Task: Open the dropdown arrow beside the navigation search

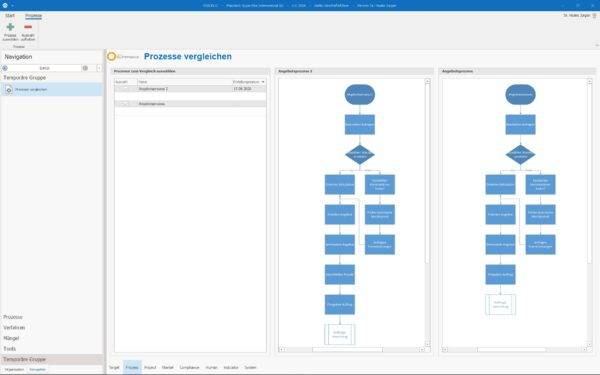Action: (x=99, y=68)
